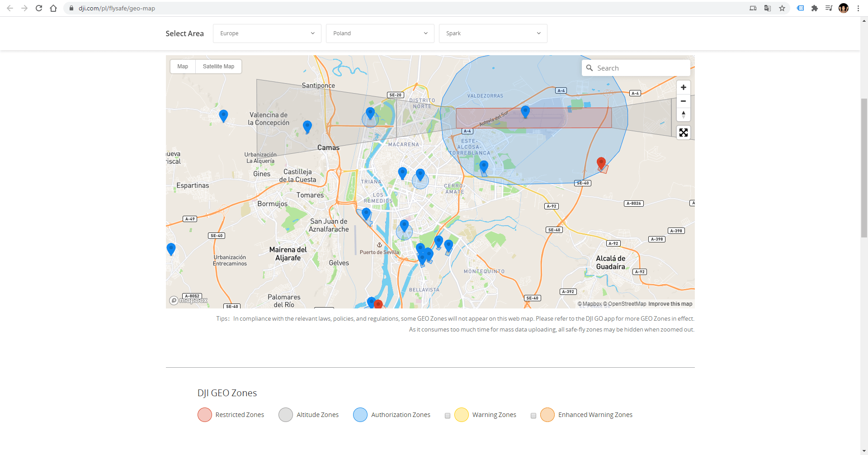Click blue pin near Este-Alcosa-Torreblanca
The width and height of the screenshot is (868, 455).
click(484, 166)
